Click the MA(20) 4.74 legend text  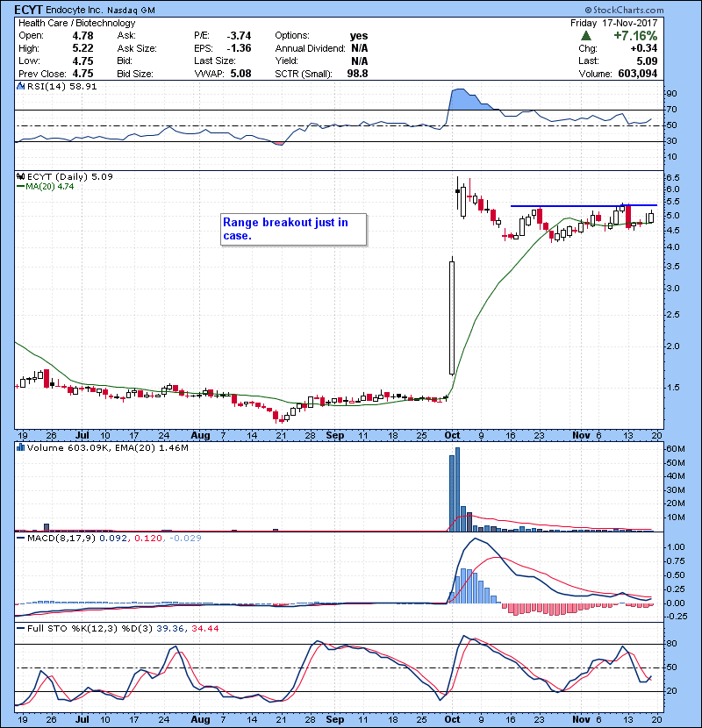coord(50,187)
